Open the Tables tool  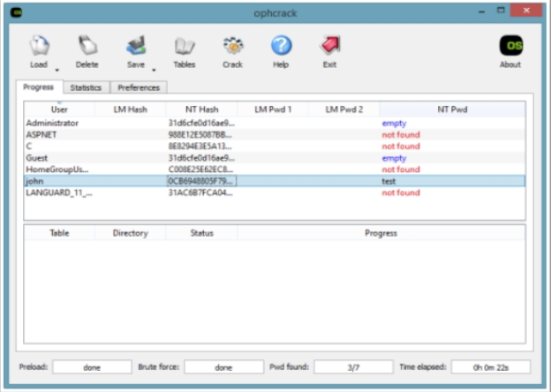(x=185, y=47)
